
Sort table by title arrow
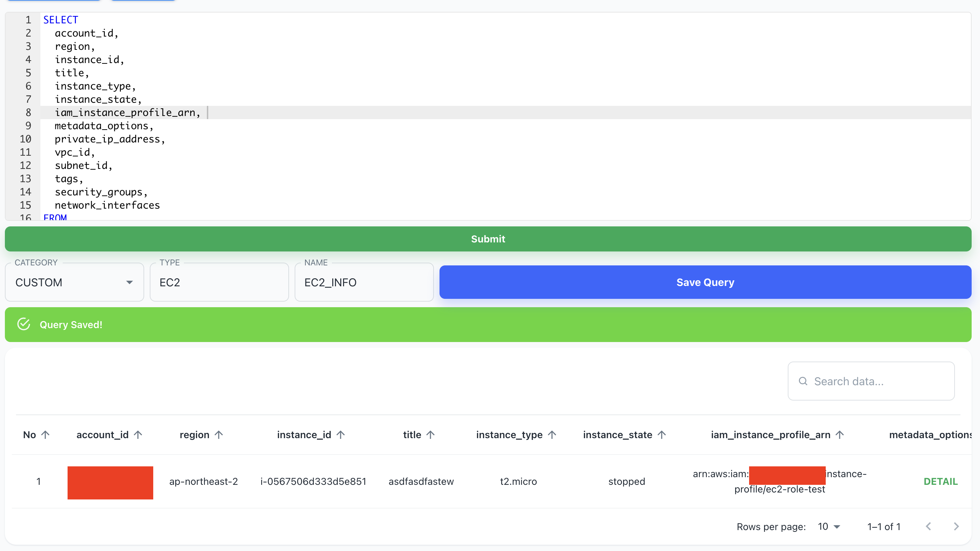(431, 435)
